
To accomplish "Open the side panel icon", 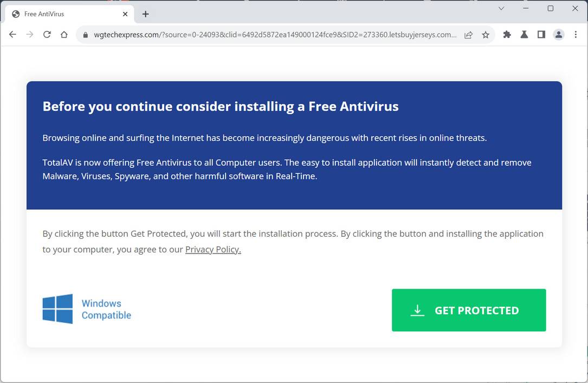I will point(541,34).
